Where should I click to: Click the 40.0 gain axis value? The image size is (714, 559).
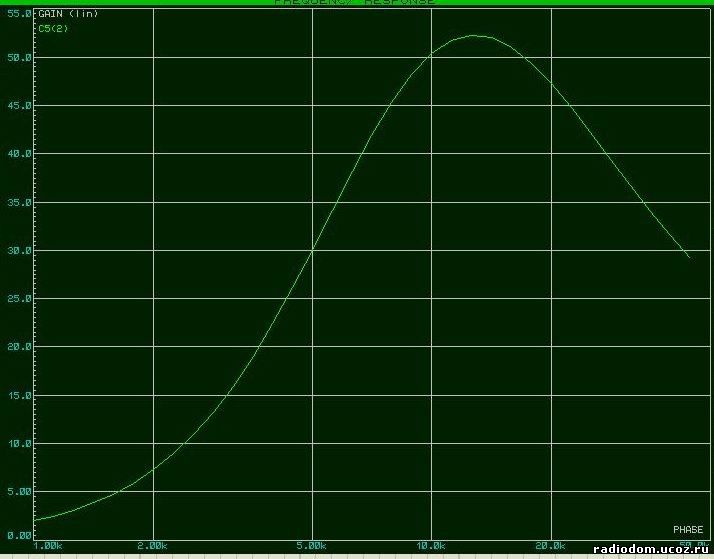[x=20, y=154]
